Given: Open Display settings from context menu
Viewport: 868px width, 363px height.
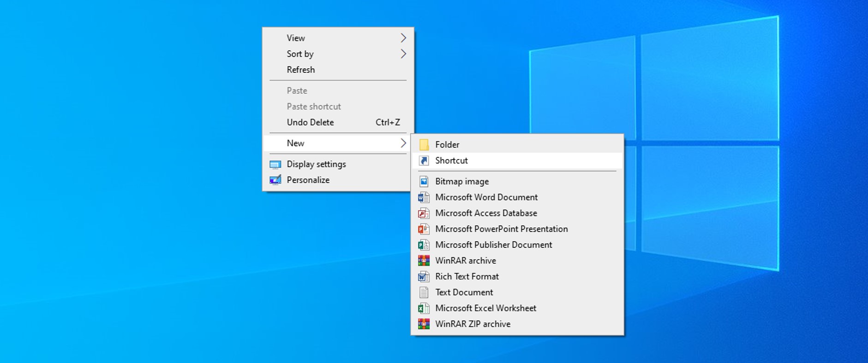Looking at the screenshot, I should tap(338, 164).
